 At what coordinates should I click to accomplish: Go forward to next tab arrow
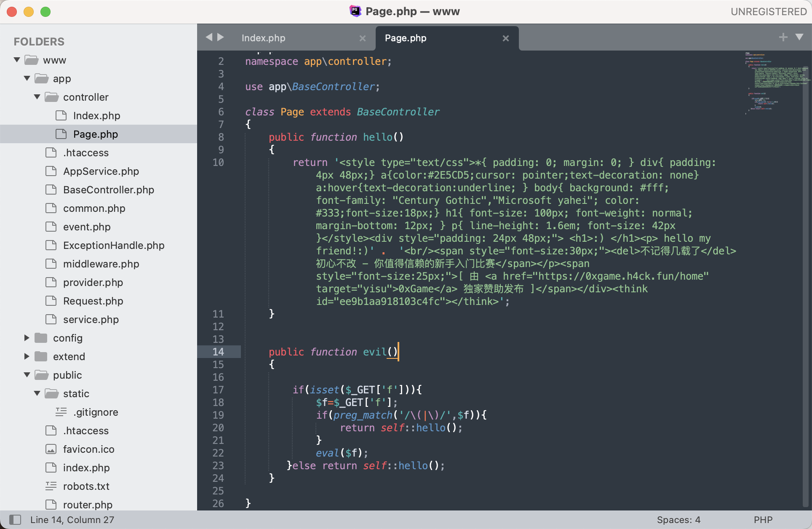220,37
